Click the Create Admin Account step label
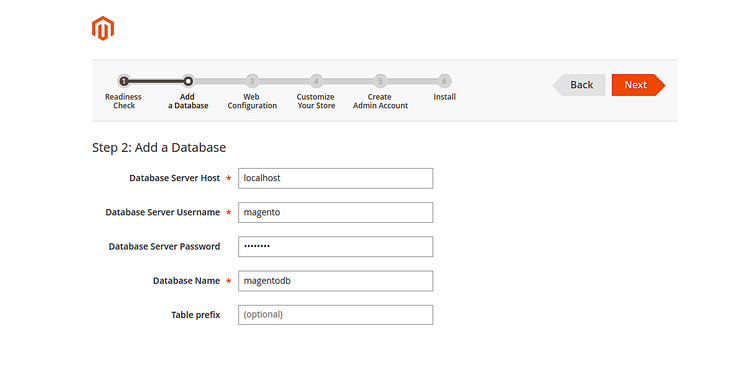The width and height of the screenshot is (750, 384). click(x=380, y=101)
